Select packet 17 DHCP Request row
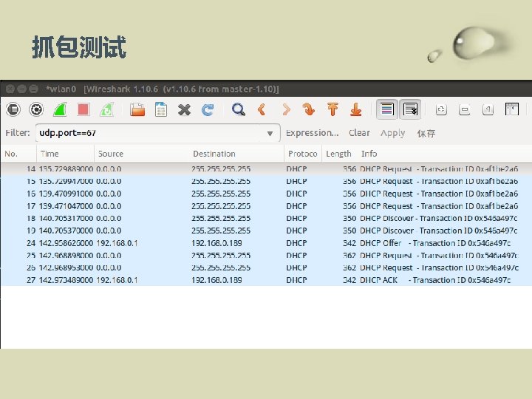 pyautogui.click(x=266, y=206)
